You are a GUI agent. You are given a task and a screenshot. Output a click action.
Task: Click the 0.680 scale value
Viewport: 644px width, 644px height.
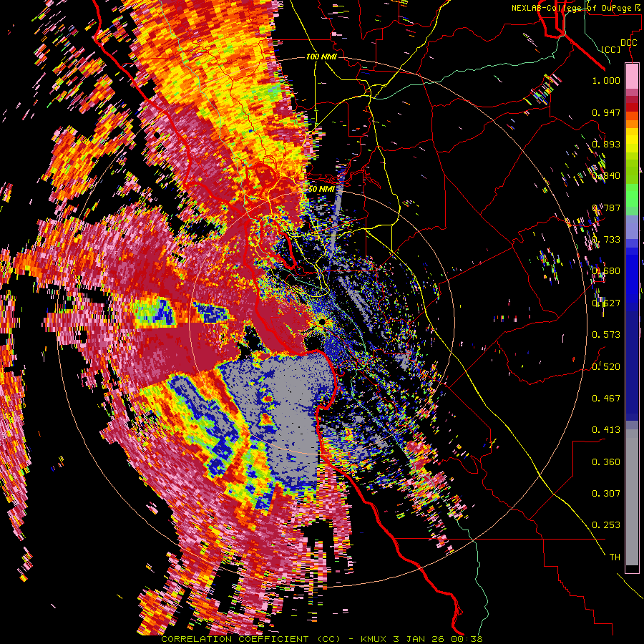(x=606, y=271)
